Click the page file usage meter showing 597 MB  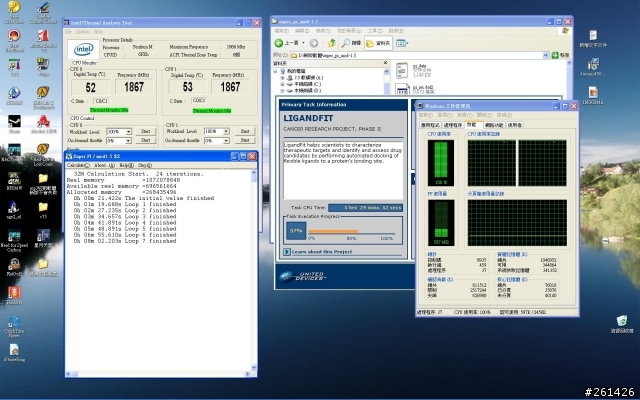pos(441,223)
